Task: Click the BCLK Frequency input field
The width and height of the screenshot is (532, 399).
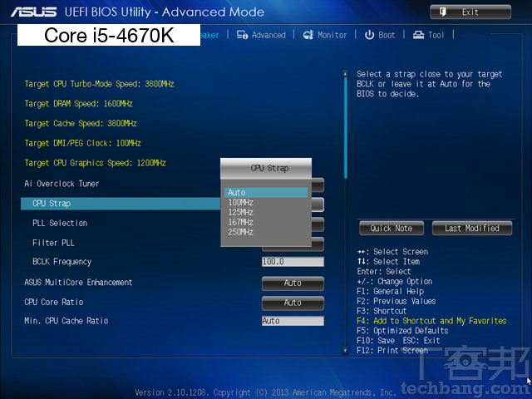Action: pyautogui.click(x=293, y=262)
